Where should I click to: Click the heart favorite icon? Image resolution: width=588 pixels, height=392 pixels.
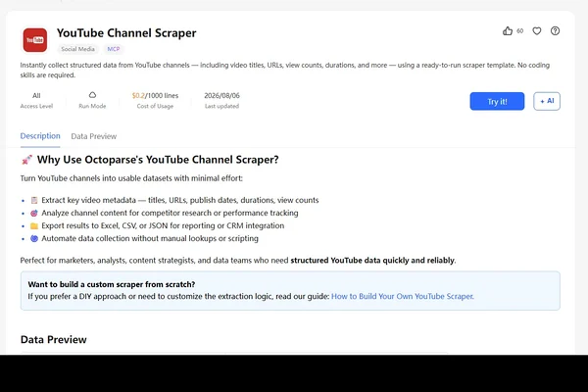(x=537, y=30)
